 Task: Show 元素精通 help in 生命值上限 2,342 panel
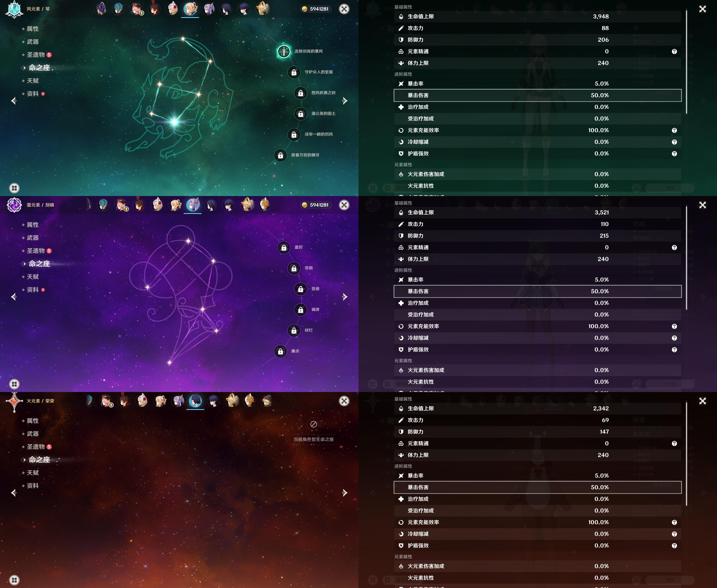click(674, 443)
